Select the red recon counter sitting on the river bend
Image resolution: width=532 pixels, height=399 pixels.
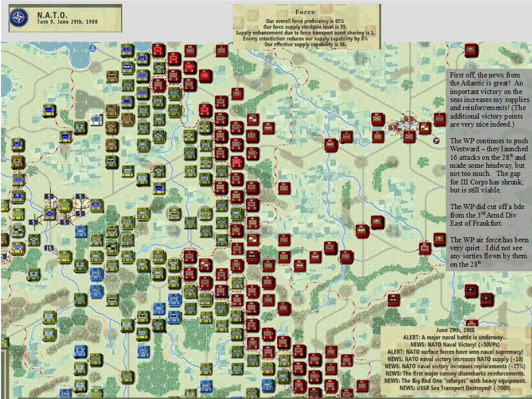(x=330, y=145)
